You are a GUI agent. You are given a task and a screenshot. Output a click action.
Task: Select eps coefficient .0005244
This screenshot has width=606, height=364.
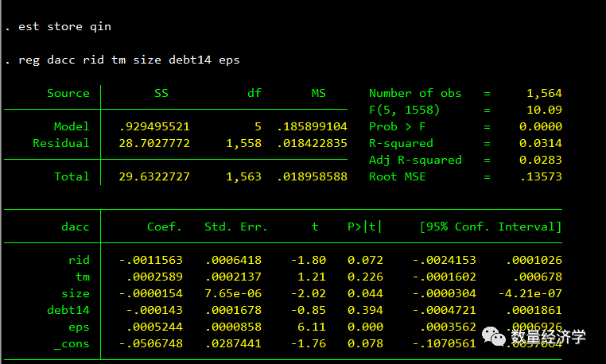[x=154, y=327]
